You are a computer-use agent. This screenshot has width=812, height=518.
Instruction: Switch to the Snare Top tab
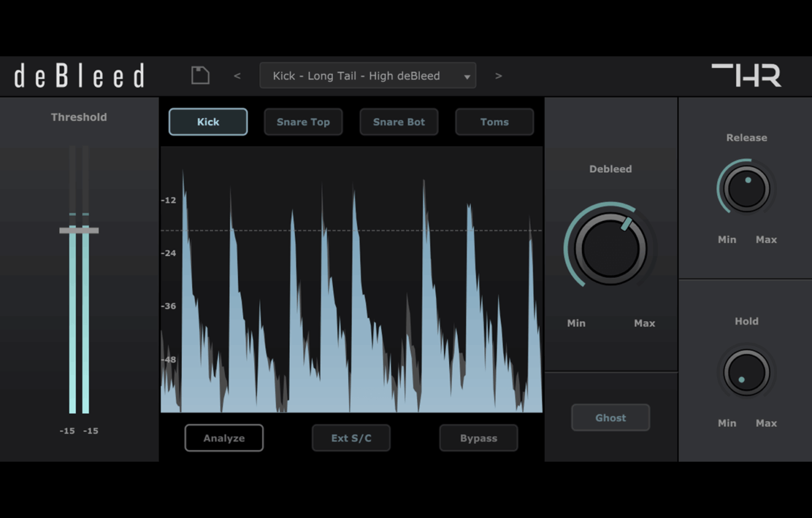303,122
